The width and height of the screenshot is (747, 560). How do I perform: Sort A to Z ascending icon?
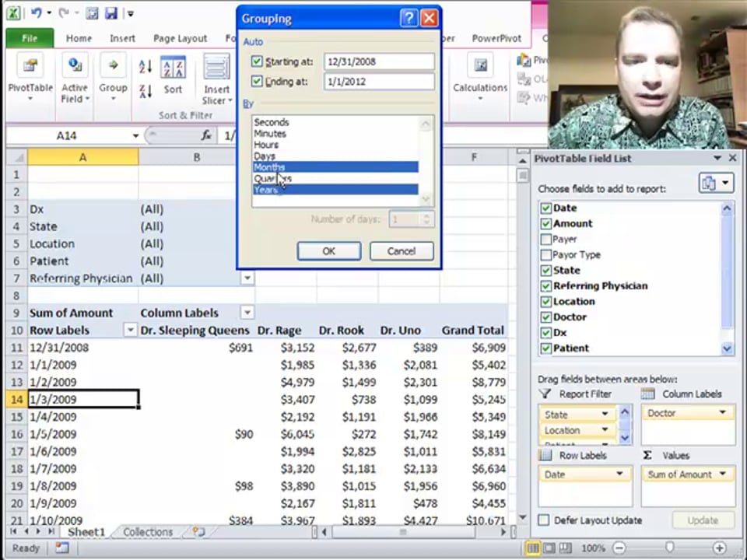click(146, 65)
